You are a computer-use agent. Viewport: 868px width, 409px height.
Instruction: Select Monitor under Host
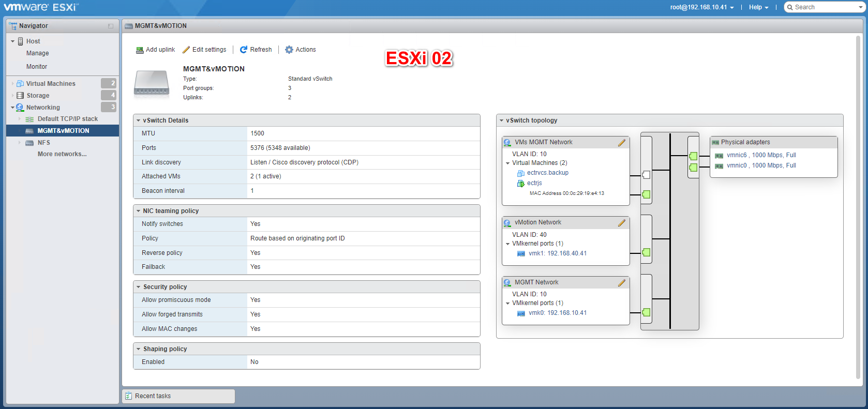[x=37, y=67]
